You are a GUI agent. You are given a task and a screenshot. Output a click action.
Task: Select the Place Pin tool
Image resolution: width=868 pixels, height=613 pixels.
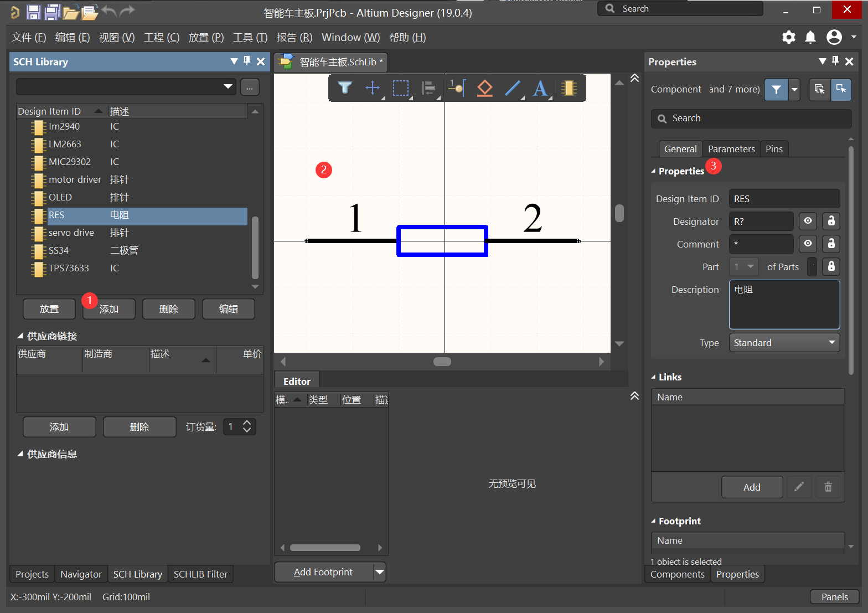[457, 88]
